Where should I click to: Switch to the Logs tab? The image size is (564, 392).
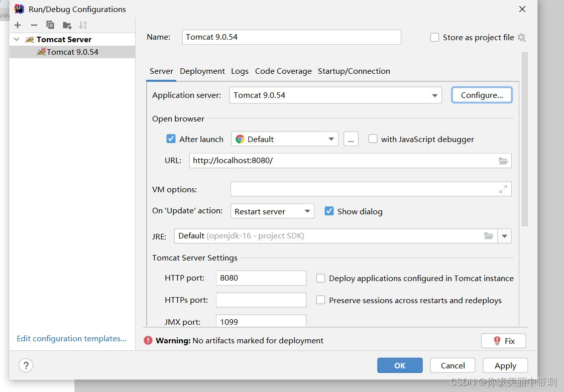240,71
